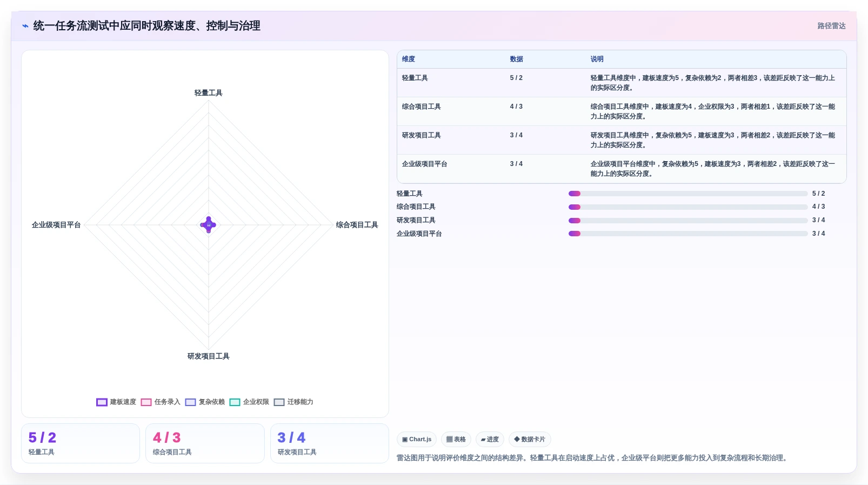Viewport: 868px width, 485px height.
Task: Click the 5 / 2 value in the table
Action: [x=516, y=78]
